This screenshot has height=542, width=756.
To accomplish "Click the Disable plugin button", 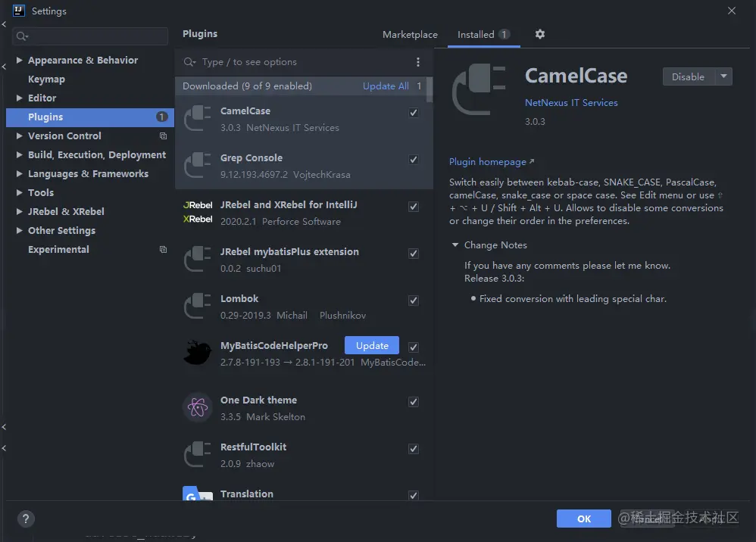I will tap(689, 76).
